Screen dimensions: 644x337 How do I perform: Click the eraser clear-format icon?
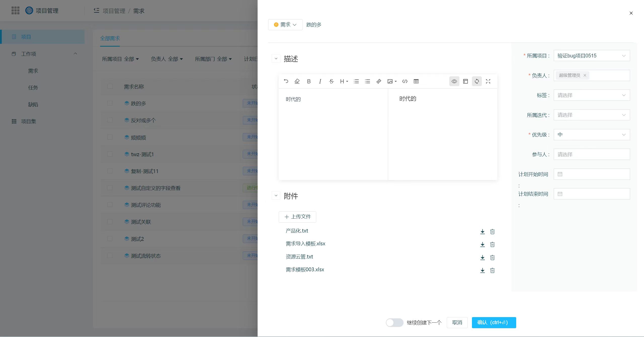click(297, 81)
